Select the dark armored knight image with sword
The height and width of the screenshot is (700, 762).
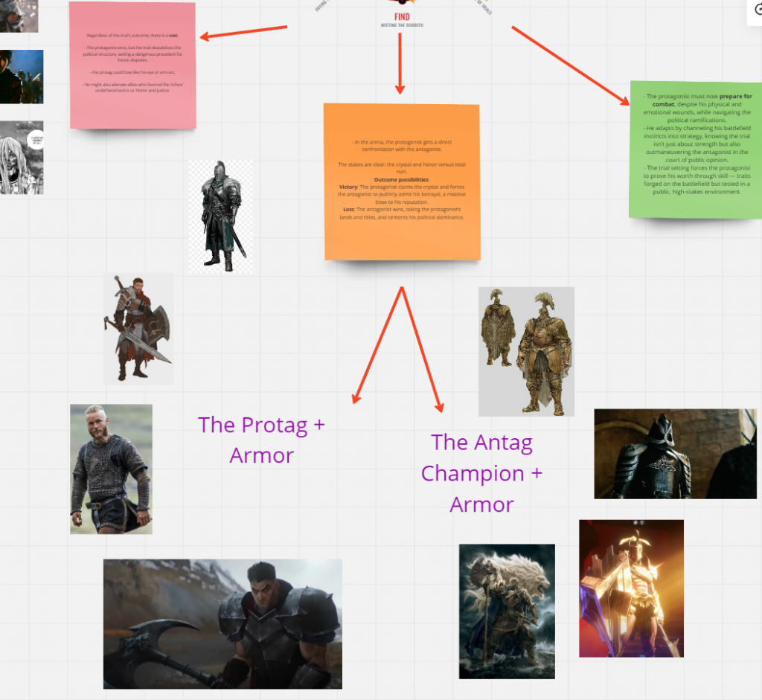220,216
